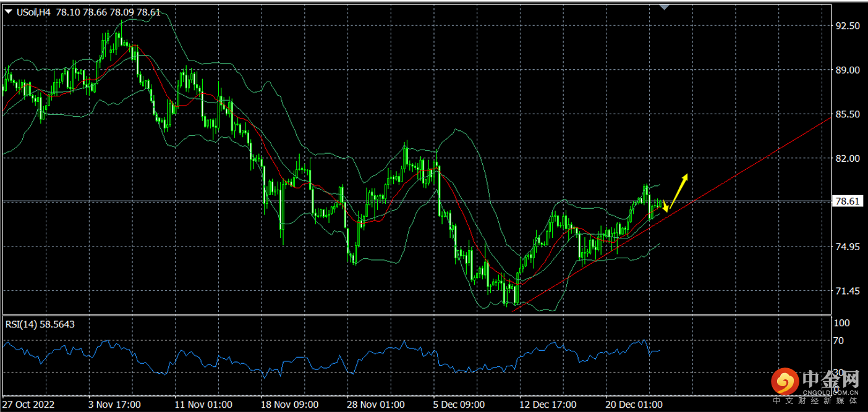Click the 82.00 price axis label
This screenshot has width=868, height=412.
click(847, 158)
